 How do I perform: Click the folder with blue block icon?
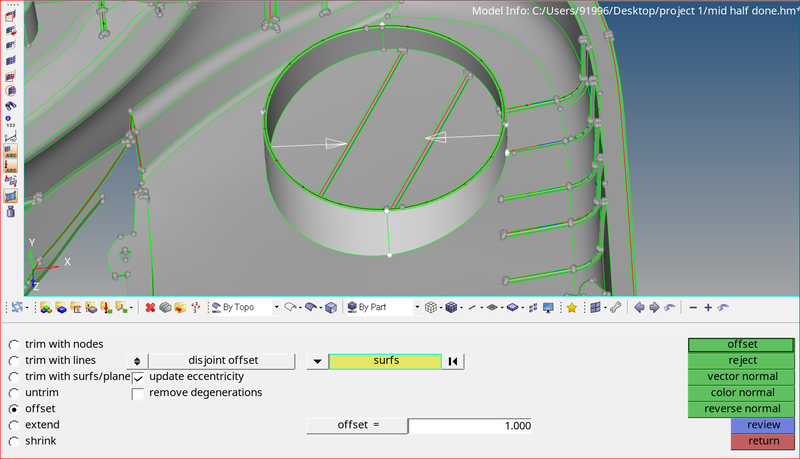[61, 308]
